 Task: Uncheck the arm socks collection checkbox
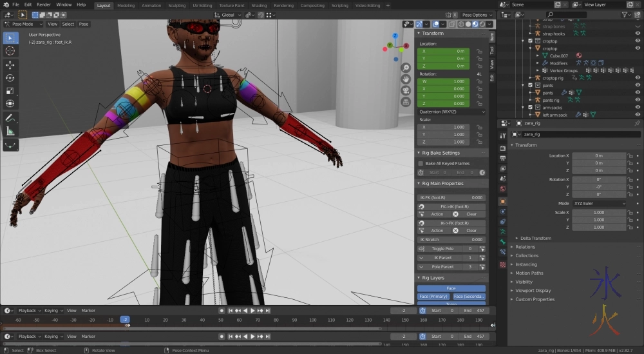[x=530, y=107]
